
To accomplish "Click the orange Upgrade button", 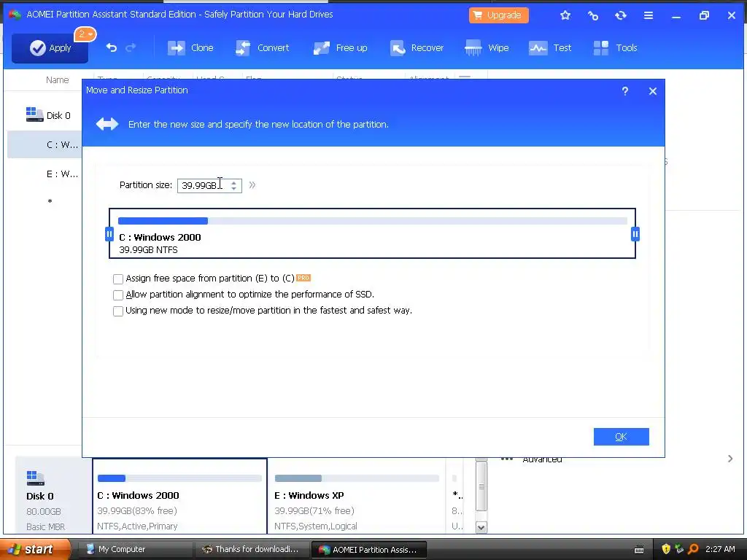I will [498, 15].
